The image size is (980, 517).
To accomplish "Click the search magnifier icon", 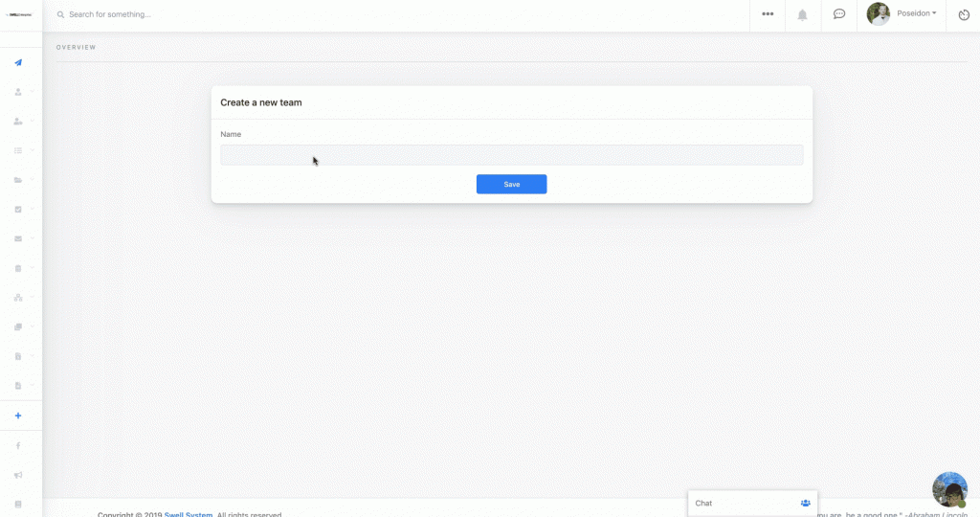I will 60,14.
